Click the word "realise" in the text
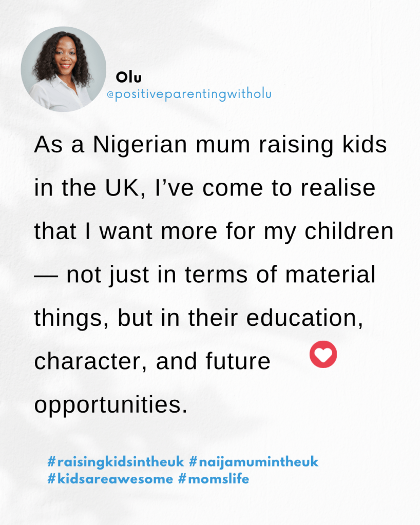This screenshot has width=420, height=525. (x=346, y=189)
